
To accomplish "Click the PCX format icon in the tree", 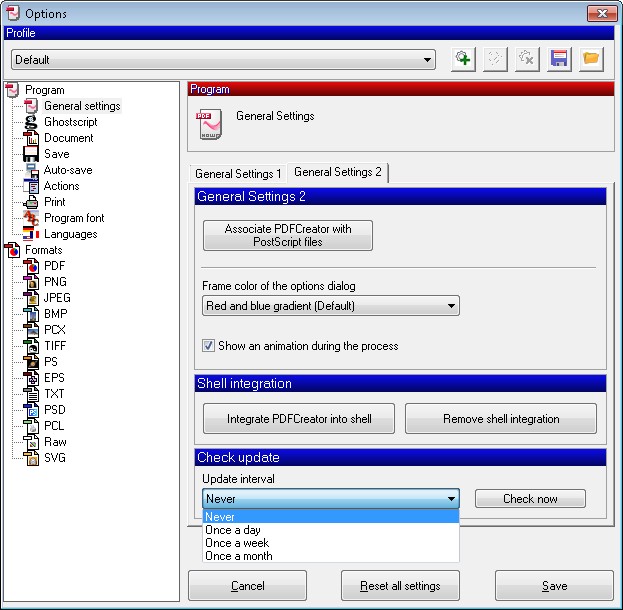I will point(31,330).
